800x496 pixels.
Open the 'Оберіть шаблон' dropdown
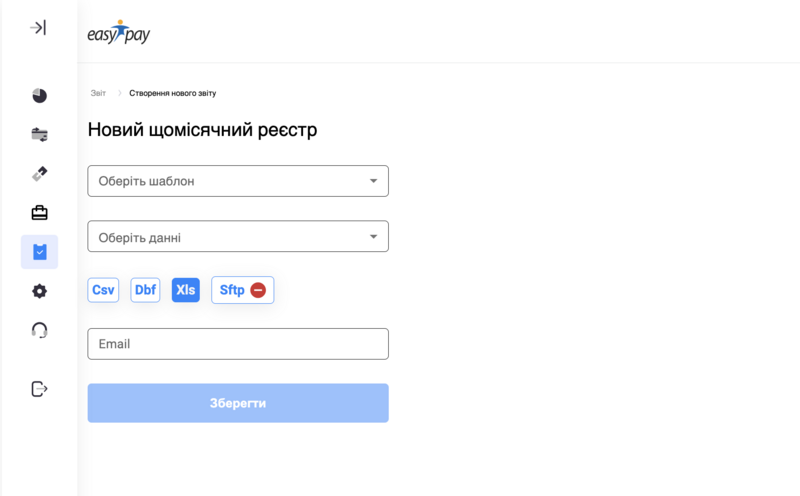coord(238,181)
